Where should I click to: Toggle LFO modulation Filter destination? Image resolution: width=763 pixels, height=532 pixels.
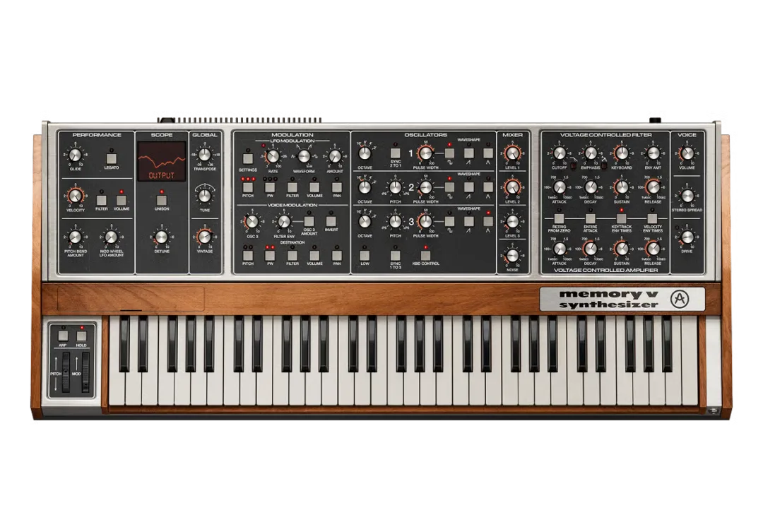pos(292,187)
